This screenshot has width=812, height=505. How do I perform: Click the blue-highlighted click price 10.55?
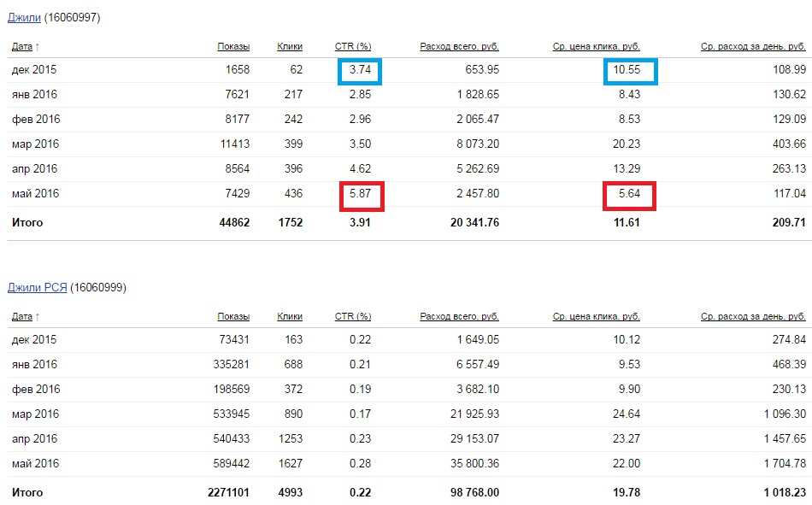(x=630, y=70)
